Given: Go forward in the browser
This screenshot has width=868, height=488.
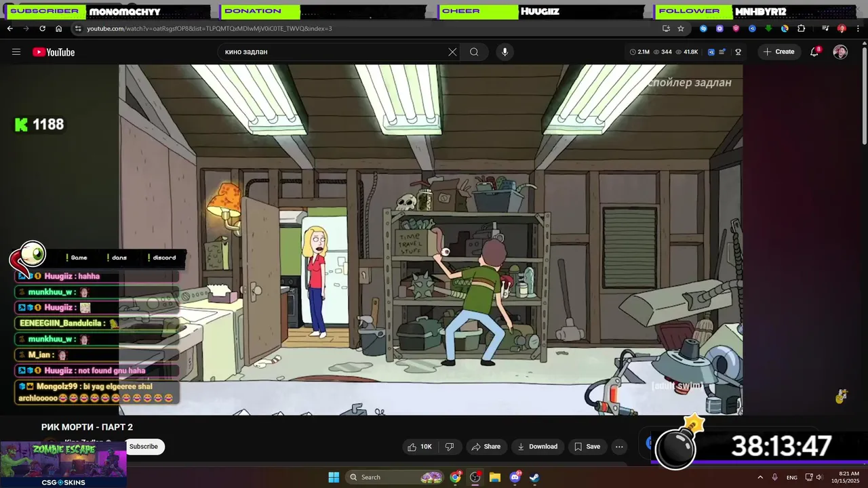Looking at the screenshot, I should tap(26, 28).
